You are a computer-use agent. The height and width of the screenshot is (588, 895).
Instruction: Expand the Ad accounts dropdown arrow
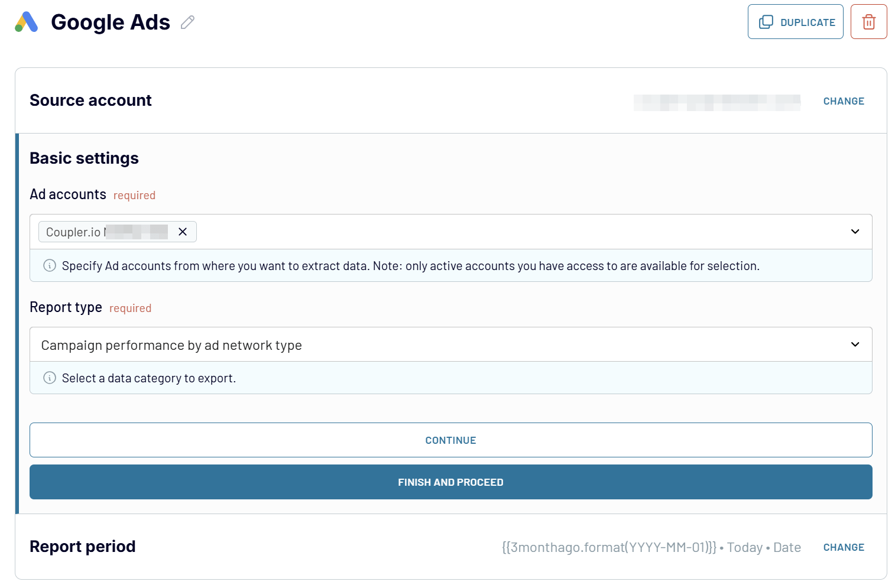click(855, 232)
